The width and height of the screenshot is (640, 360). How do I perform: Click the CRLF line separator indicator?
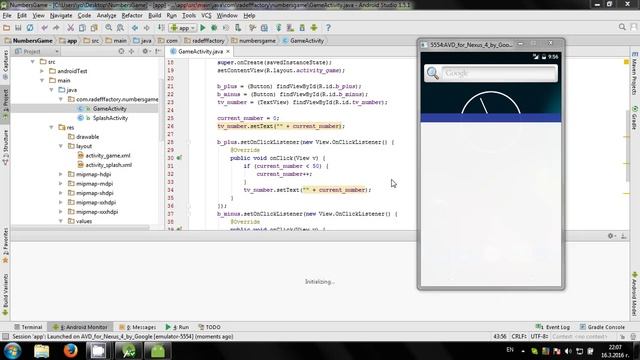click(x=519, y=337)
